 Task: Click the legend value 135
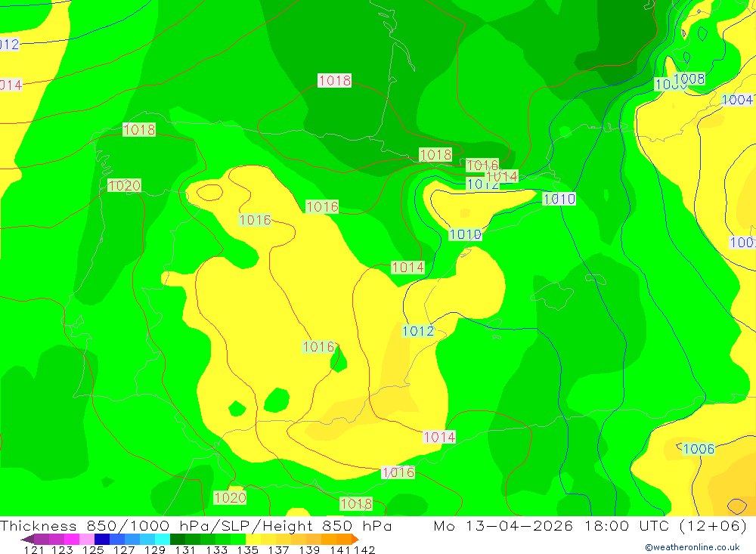pyautogui.click(x=247, y=549)
